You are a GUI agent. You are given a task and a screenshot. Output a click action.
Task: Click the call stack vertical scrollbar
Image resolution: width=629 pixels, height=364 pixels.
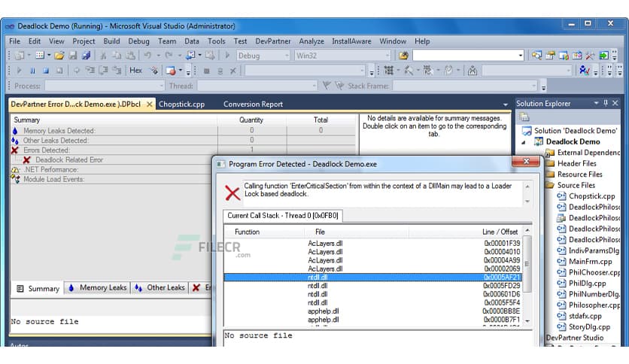[527, 276]
